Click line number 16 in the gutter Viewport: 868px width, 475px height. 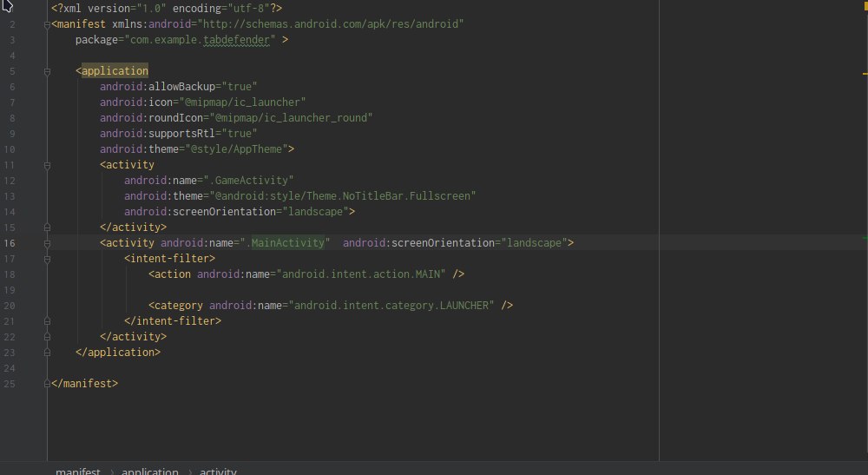pyautogui.click(x=10, y=244)
